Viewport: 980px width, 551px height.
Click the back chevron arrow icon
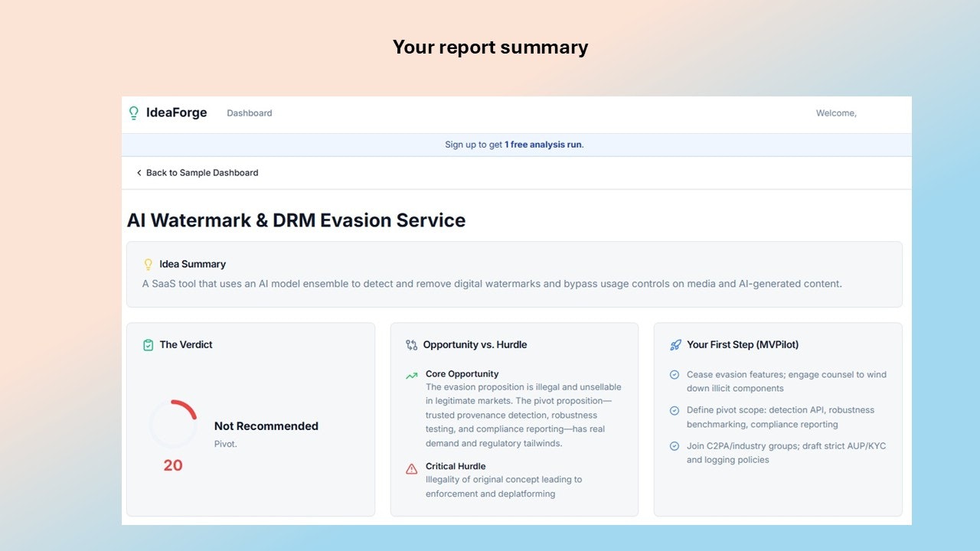pyautogui.click(x=139, y=173)
